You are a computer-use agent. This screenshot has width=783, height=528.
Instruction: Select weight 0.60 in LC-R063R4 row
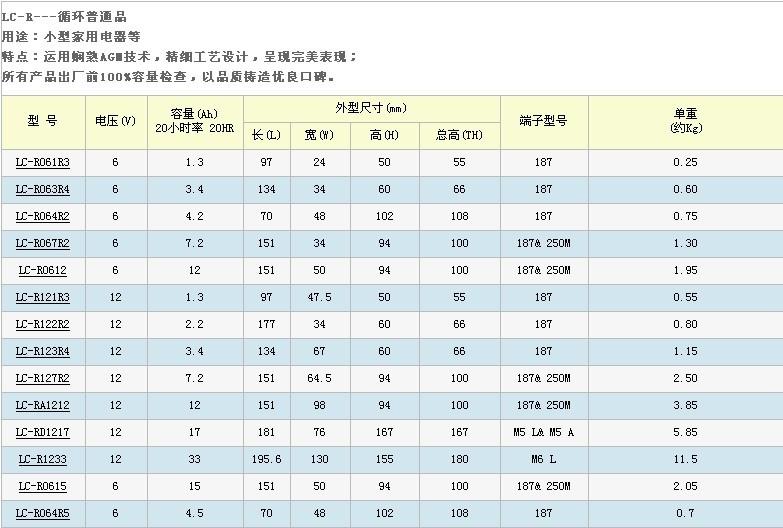pyautogui.click(x=685, y=189)
